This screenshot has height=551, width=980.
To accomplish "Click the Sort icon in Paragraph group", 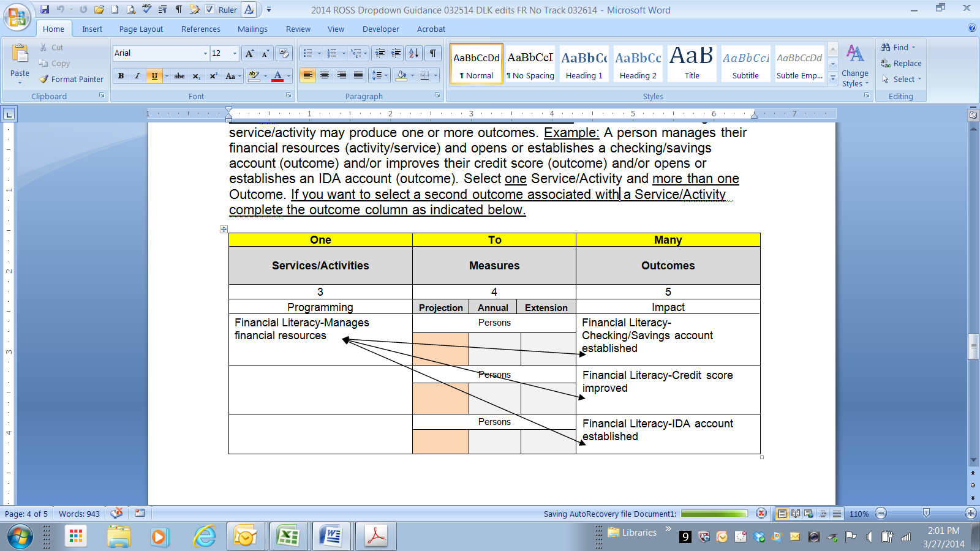I will click(414, 53).
